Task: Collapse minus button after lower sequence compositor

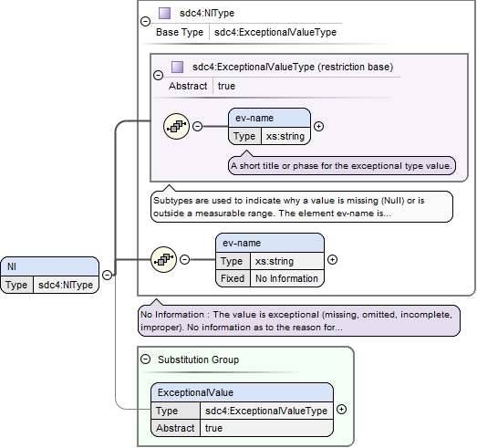Action: [184, 260]
